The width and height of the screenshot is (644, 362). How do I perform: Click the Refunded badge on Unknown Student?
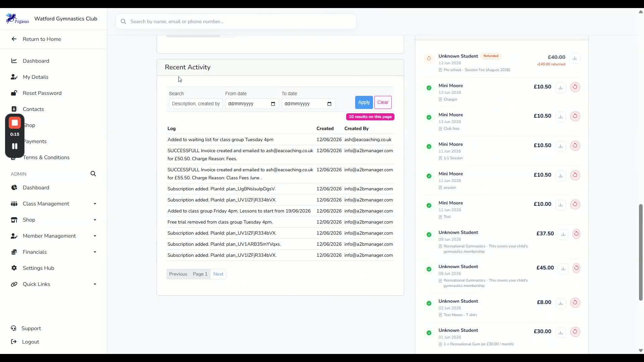point(491,56)
